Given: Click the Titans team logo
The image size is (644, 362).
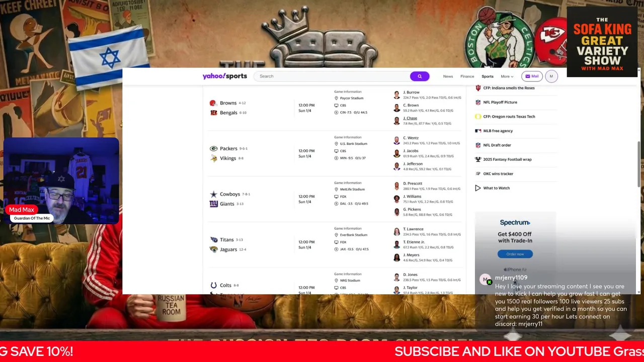Looking at the screenshot, I should coord(213,239).
